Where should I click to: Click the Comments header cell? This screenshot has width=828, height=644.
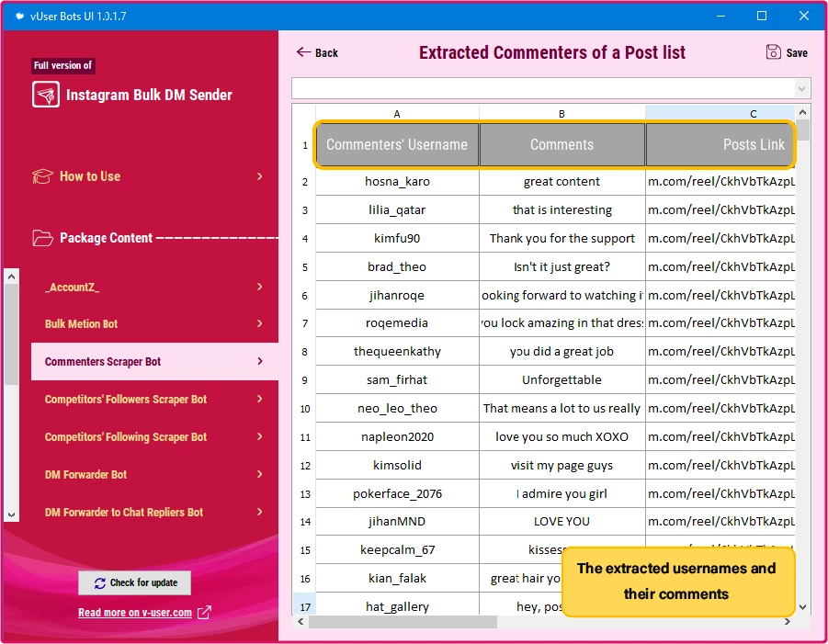pos(561,144)
